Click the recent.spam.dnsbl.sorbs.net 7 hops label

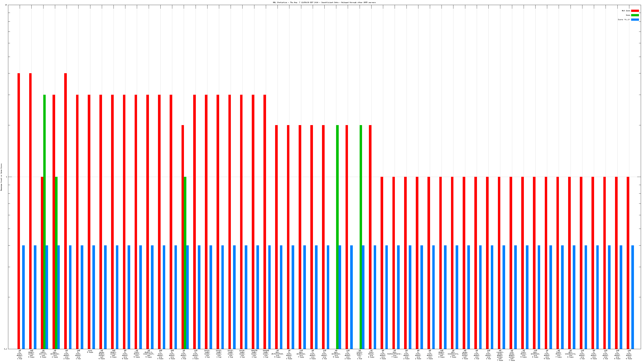[x=500, y=355]
